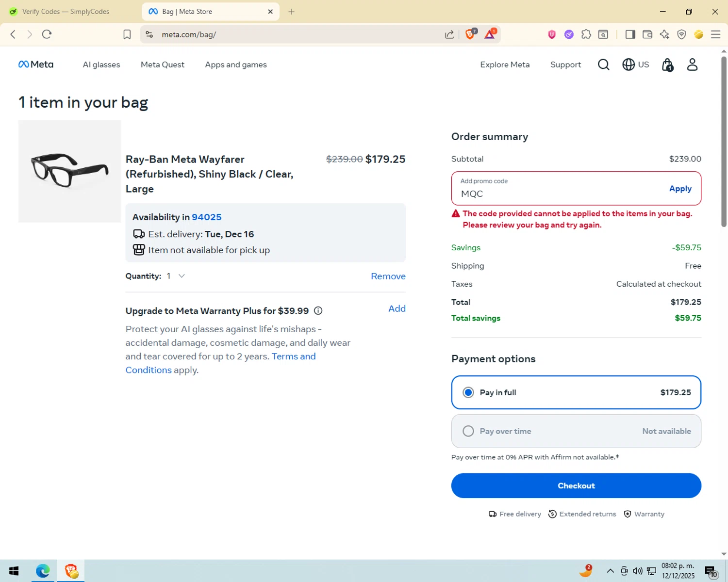728x582 pixels.
Task: Open the Apps and games menu
Action: coord(236,65)
